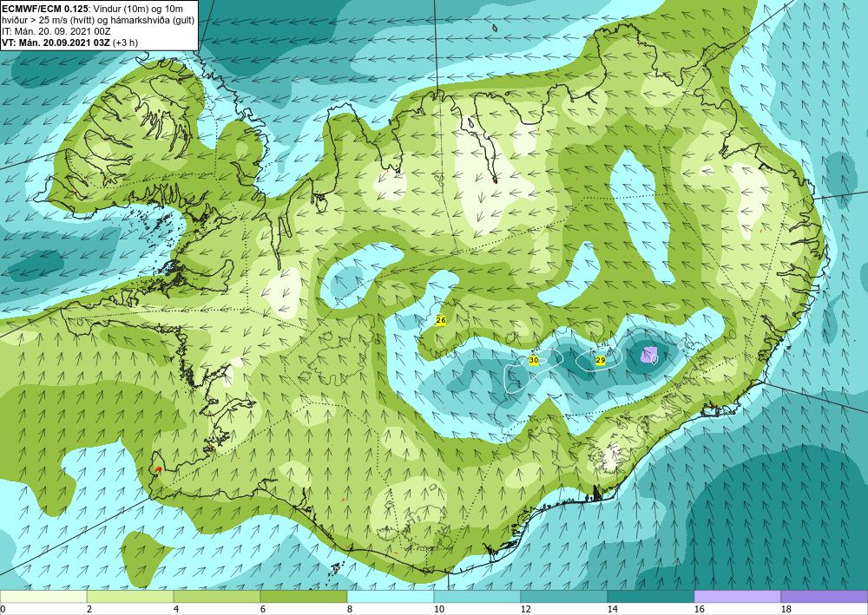Click the purple maximum wind patch on map
This screenshot has height=615, width=868.
click(x=648, y=355)
